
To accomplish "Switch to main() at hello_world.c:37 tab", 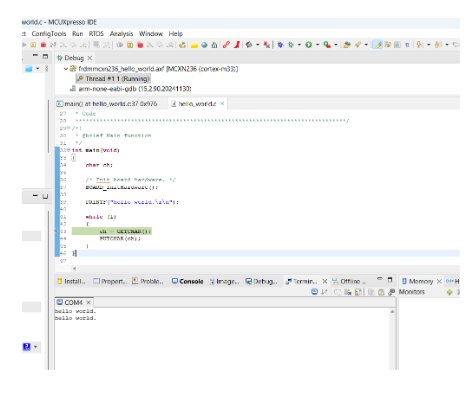I will pyautogui.click(x=107, y=104).
